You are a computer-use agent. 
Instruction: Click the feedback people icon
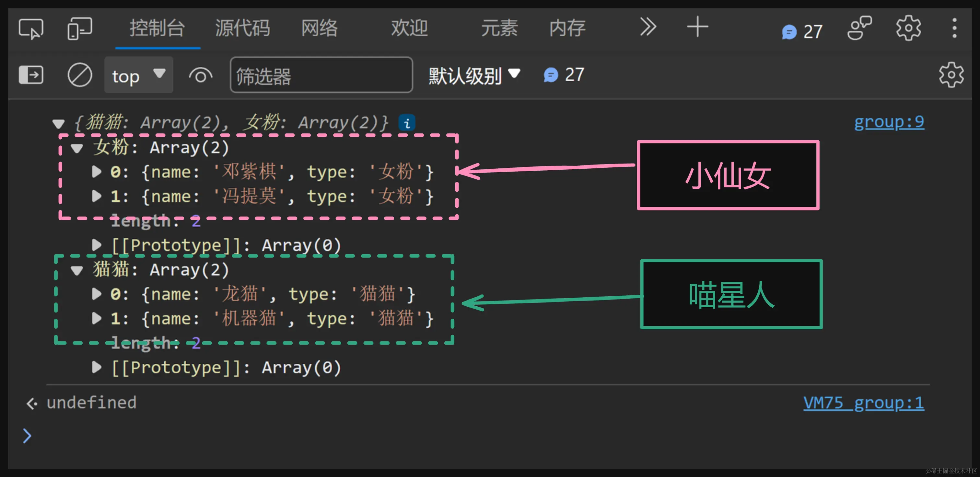pyautogui.click(x=859, y=28)
